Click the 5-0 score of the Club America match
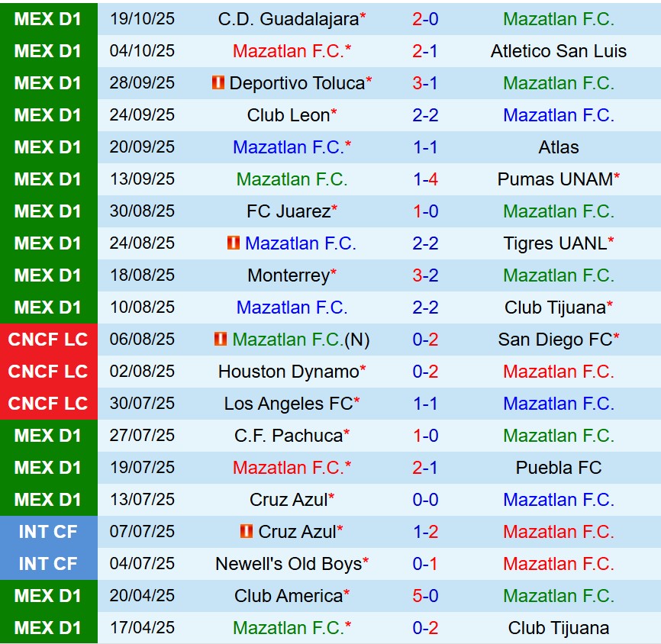Screen dimensions: 661x644 pyautogui.click(x=425, y=596)
